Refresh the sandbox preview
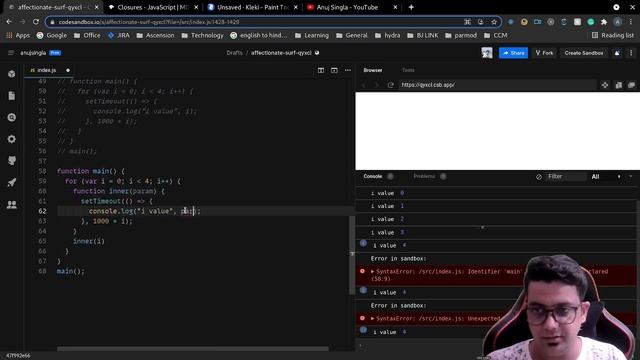The image size is (640, 360). (391, 85)
